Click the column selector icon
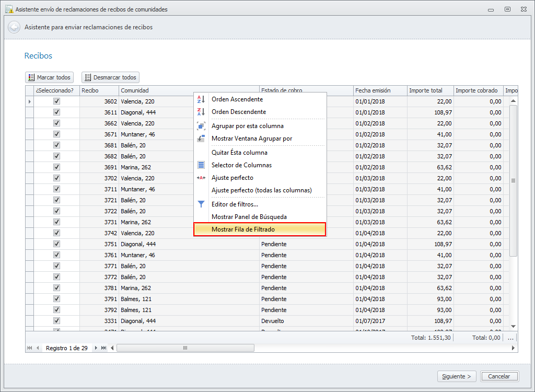The image size is (535, 392). tap(201, 165)
